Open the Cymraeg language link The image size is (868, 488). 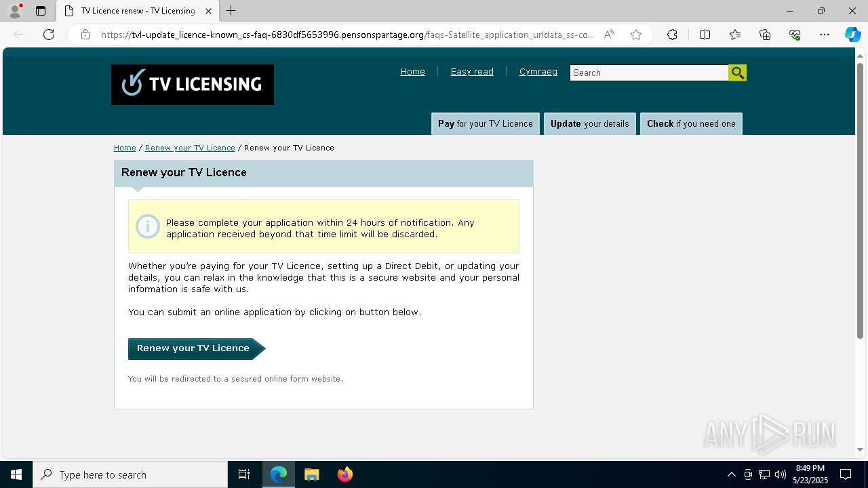[x=538, y=72]
